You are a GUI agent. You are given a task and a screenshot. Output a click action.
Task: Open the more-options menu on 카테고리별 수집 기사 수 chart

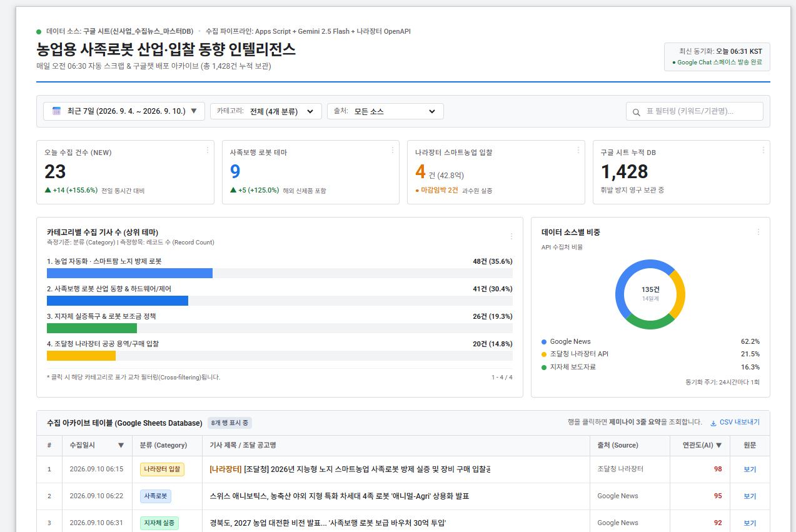(511, 236)
